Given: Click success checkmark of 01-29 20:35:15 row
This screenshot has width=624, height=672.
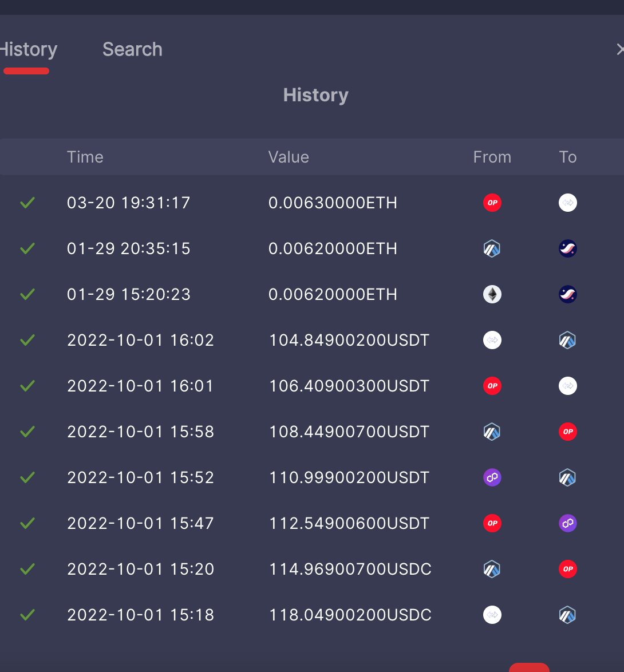Looking at the screenshot, I should click(x=27, y=248).
